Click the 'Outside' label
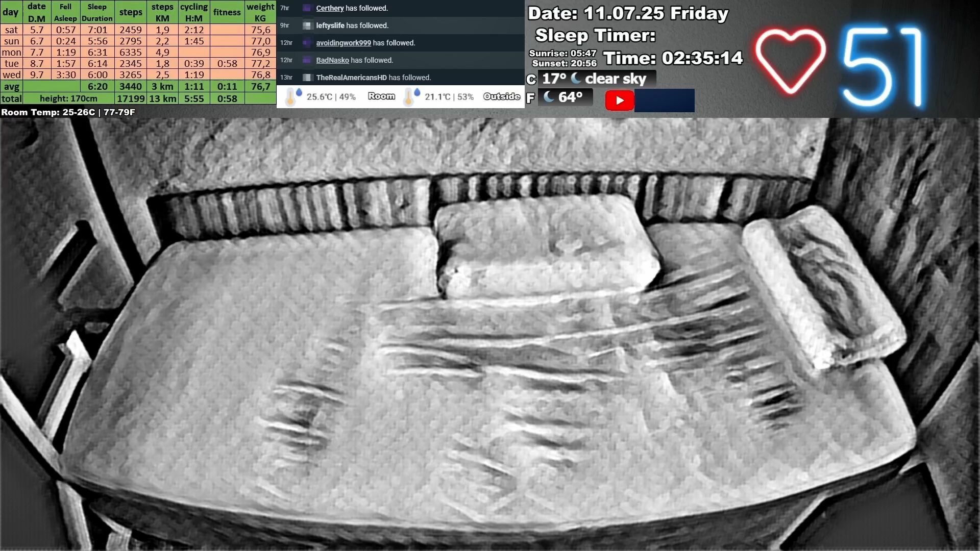 tap(502, 96)
